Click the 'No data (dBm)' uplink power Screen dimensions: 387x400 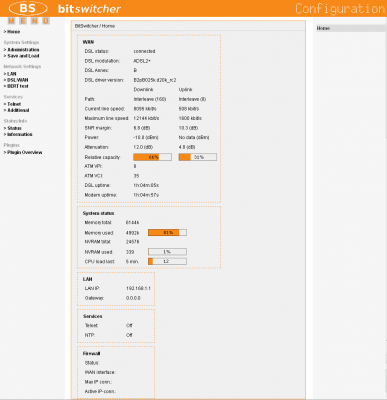coord(194,137)
